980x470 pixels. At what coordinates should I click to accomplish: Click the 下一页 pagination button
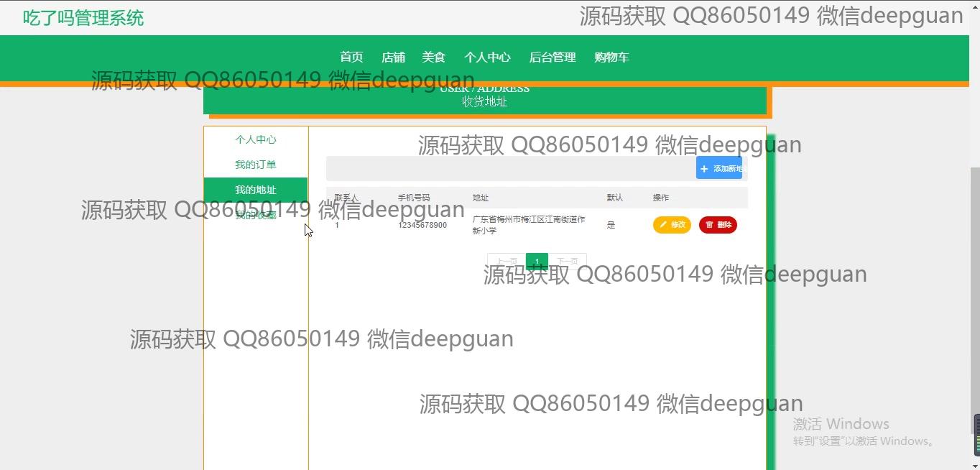(x=568, y=262)
